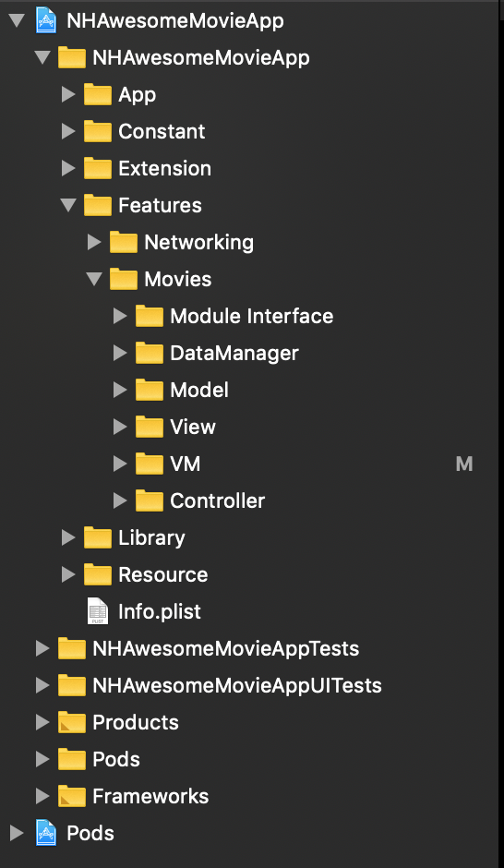Click the Products folder icon
Screen dimensions: 504x868
72,722
